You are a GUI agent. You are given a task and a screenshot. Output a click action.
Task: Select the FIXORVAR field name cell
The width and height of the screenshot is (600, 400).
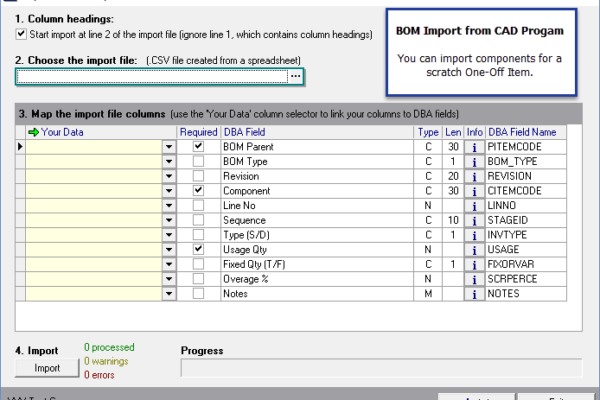(526, 264)
